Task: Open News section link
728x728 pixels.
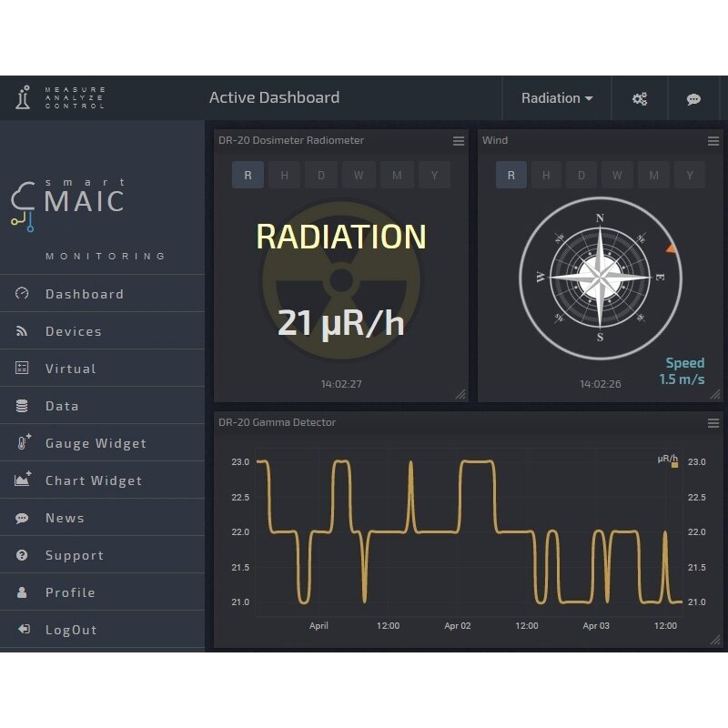Action: [102, 518]
